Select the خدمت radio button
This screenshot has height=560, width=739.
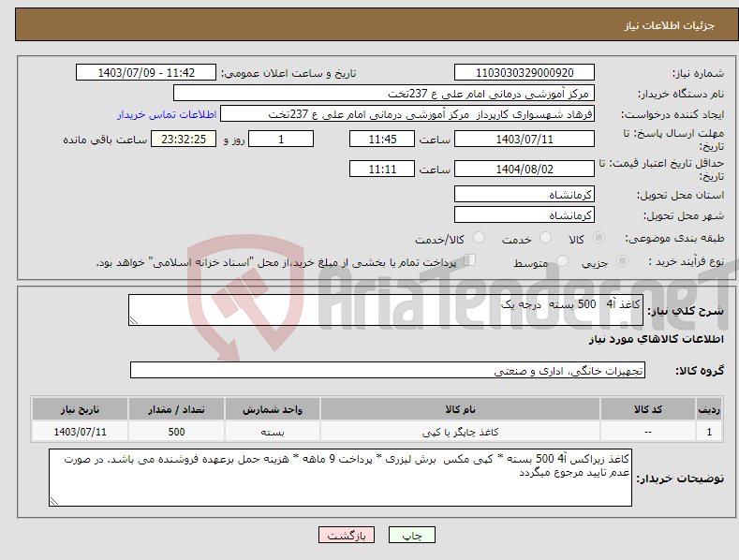[545, 238]
